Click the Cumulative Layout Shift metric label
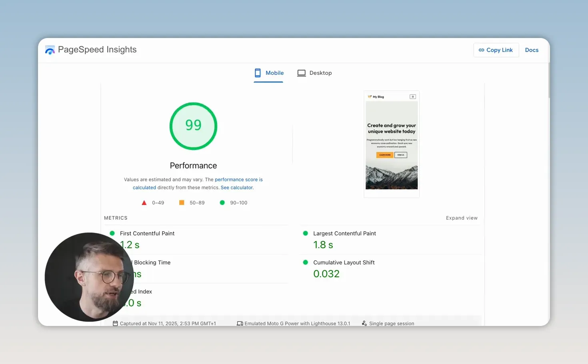The height and width of the screenshot is (364, 588). [344, 262]
